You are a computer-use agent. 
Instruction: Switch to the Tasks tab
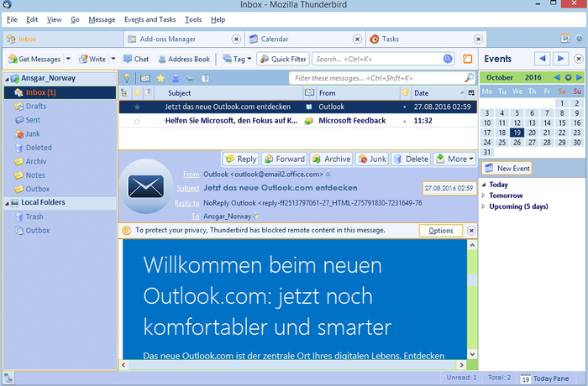click(x=426, y=39)
